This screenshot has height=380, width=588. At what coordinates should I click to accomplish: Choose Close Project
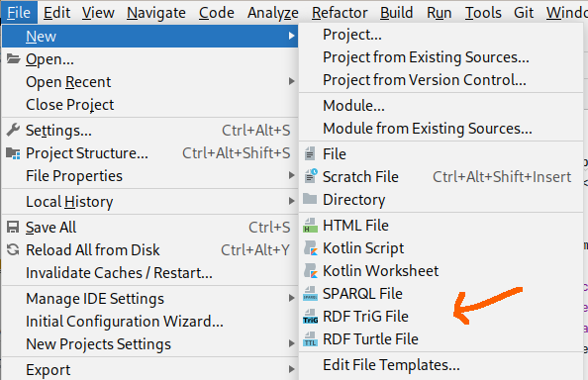tap(150, 105)
